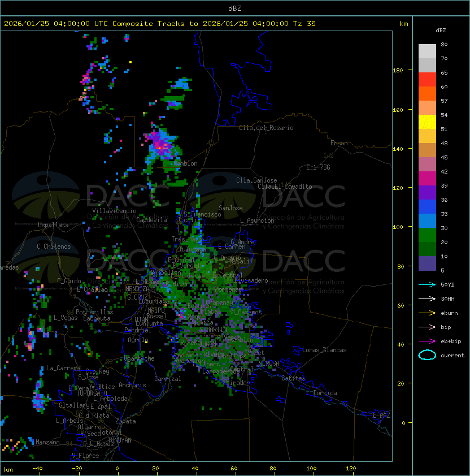Click the white 30HM arrow in legend
The width and height of the screenshot is (470, 476).
pyautogui.click(x=427, y=298)
